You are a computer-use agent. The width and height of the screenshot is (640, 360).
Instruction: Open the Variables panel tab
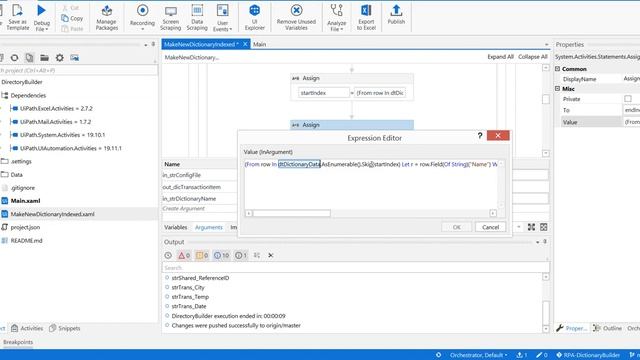click(x=176, y=227)
